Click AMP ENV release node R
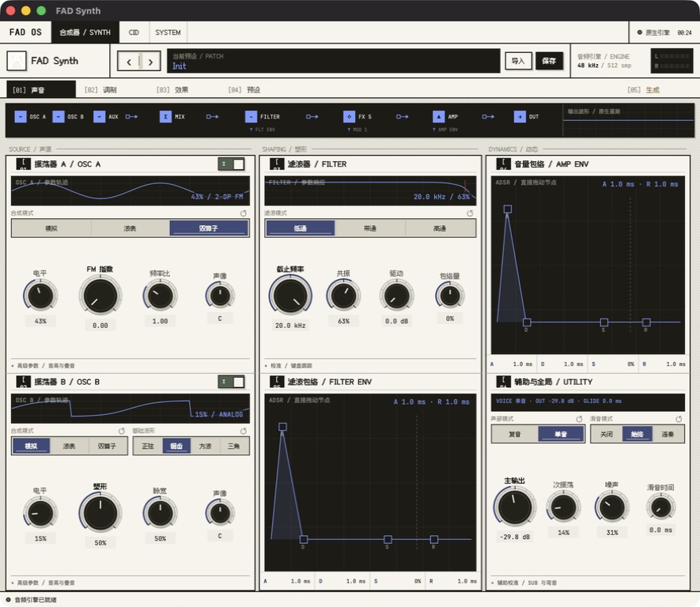The image size is (700, 607). point(646,322)
